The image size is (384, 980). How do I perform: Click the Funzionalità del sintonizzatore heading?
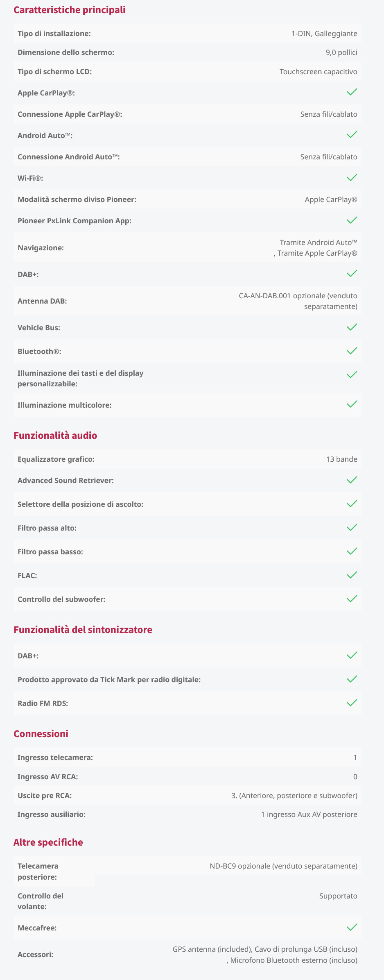tap(83, 630)
